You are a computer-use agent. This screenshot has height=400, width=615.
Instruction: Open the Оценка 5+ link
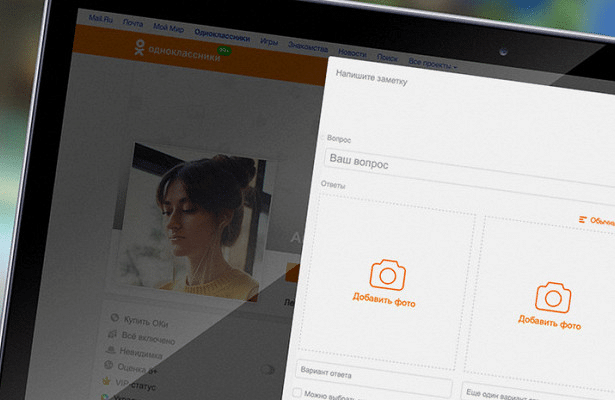(137, 369)
